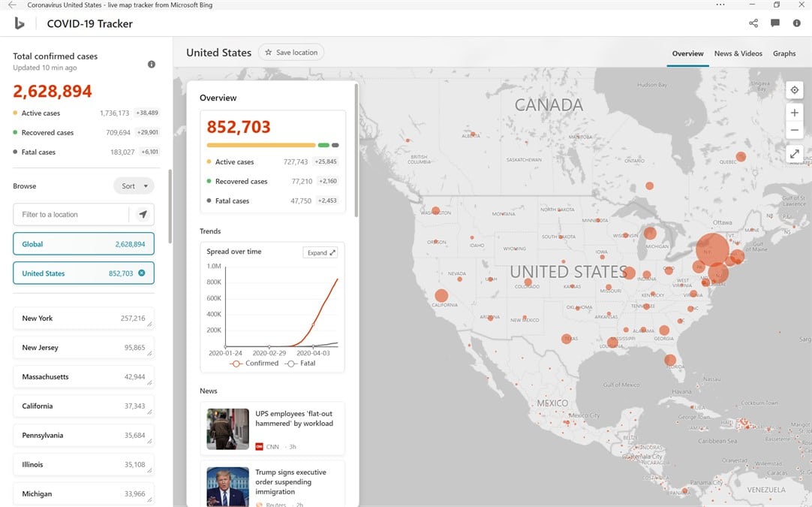812x507 pixels.
Task: Use the location arrow next to the filter box
Action: [143, 215]
